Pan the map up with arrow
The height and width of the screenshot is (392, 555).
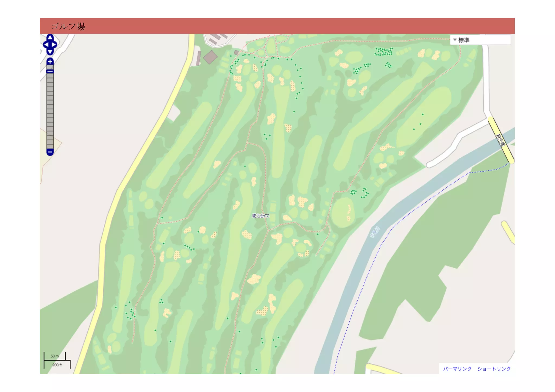coord(50,37)
